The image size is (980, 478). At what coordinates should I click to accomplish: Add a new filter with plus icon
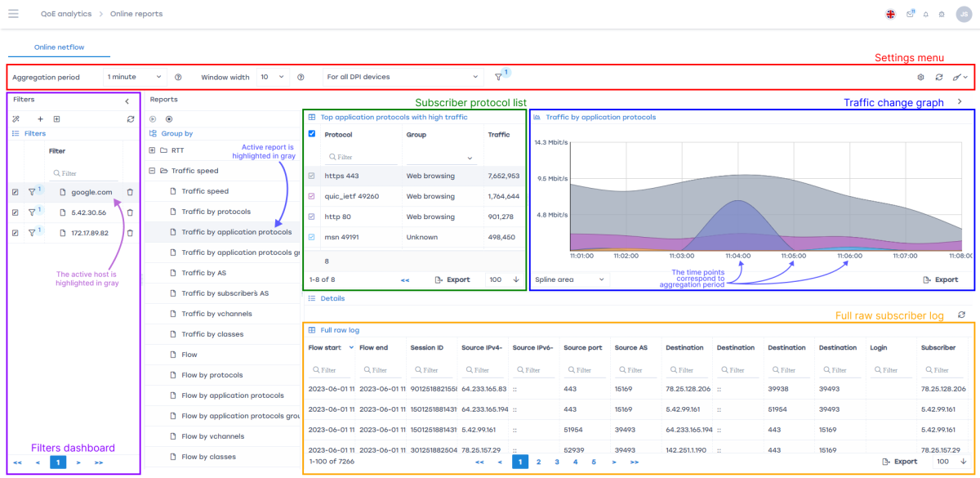pyautogui.click(x=40, y=119)
